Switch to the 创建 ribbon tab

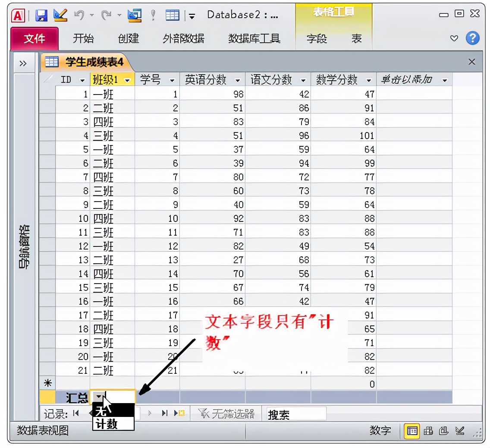[128, 38]
